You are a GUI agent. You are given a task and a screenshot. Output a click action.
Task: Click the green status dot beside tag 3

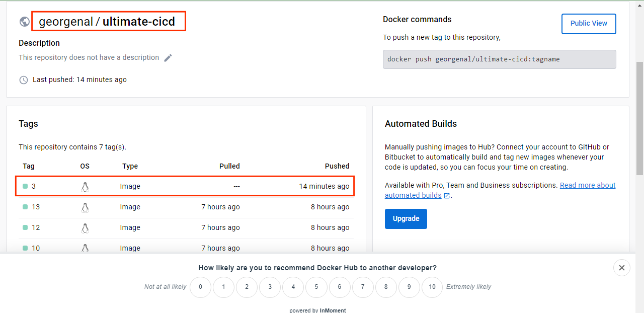pos(25,186)
